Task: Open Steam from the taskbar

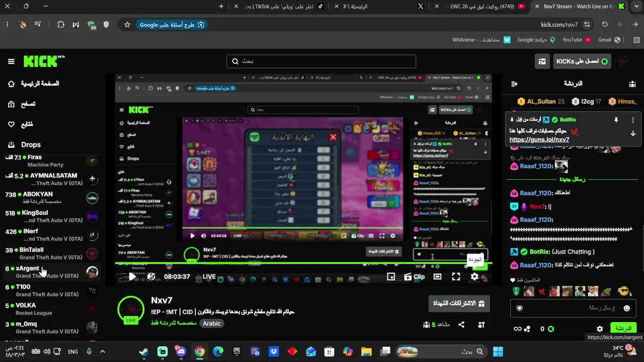Action: tap(144, 352)
